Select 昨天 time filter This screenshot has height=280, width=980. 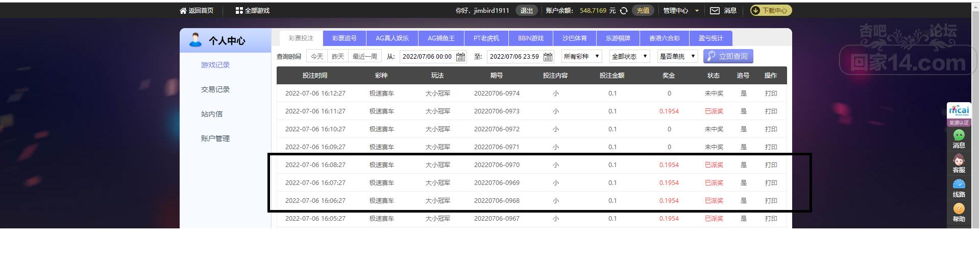click(338, 57)
